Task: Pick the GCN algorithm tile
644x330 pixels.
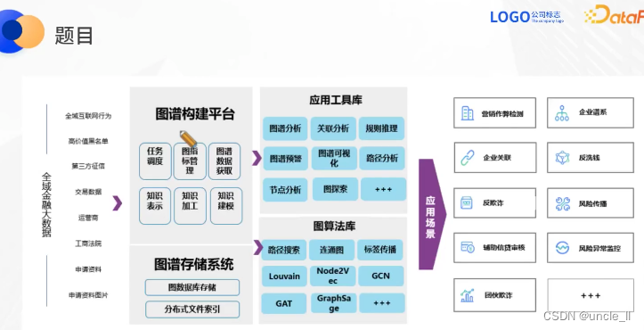Action: (380, 276)
